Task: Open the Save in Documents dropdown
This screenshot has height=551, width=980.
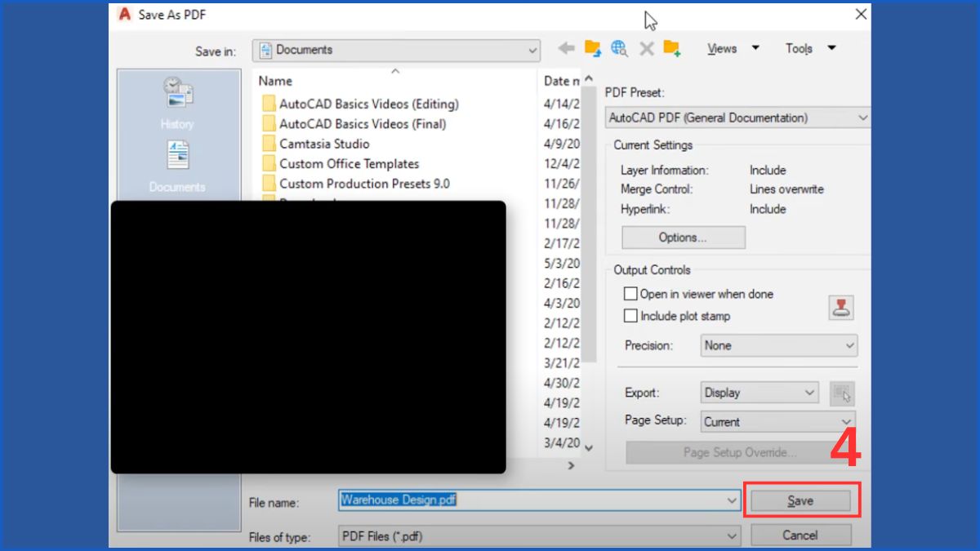Action: click(x=396, y=50)
